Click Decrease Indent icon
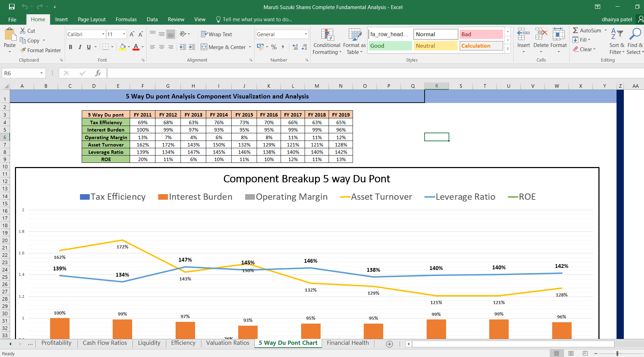Image resolution: width=644 pixels, height=357 pixels. 183,47
